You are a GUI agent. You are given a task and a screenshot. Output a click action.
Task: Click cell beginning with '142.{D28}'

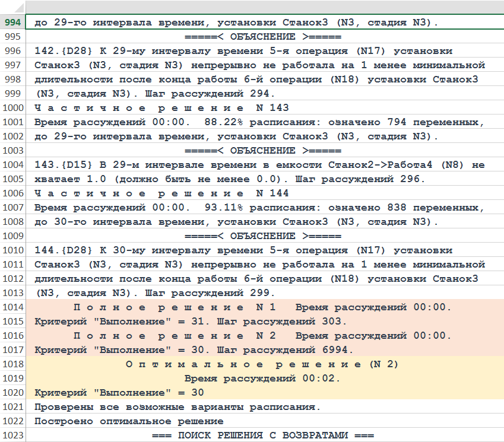pos(243,51)
